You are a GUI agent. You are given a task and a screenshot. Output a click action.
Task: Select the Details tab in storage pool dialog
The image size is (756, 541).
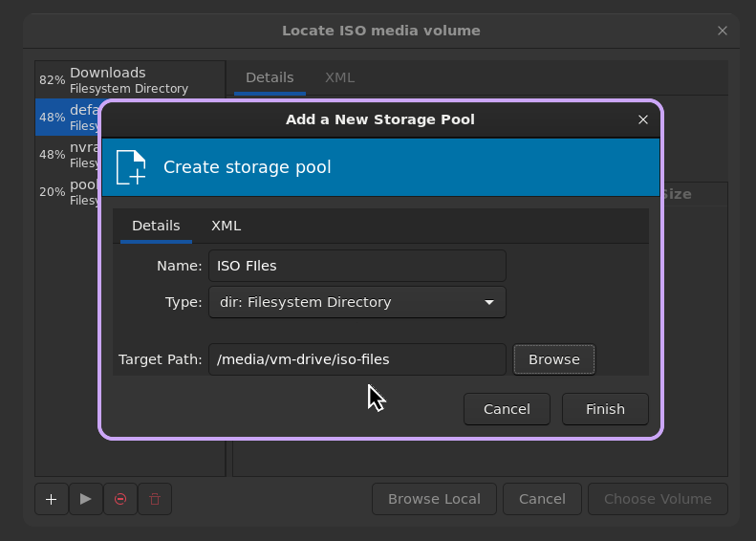[156, 226]
